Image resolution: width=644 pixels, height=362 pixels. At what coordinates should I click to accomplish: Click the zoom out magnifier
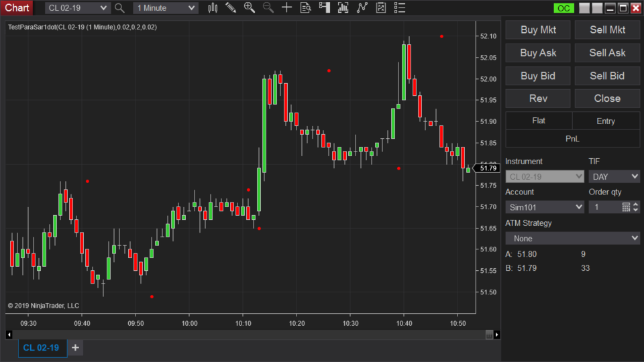click(268, 8)
